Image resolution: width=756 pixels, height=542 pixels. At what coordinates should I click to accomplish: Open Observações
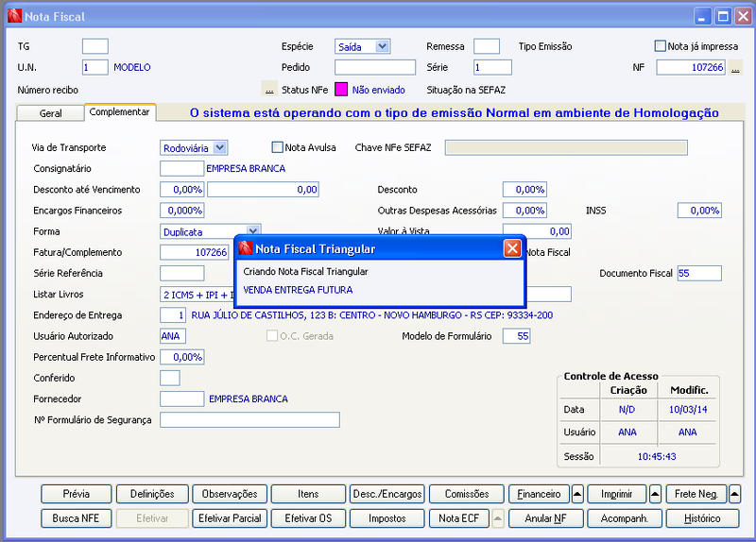230,494
